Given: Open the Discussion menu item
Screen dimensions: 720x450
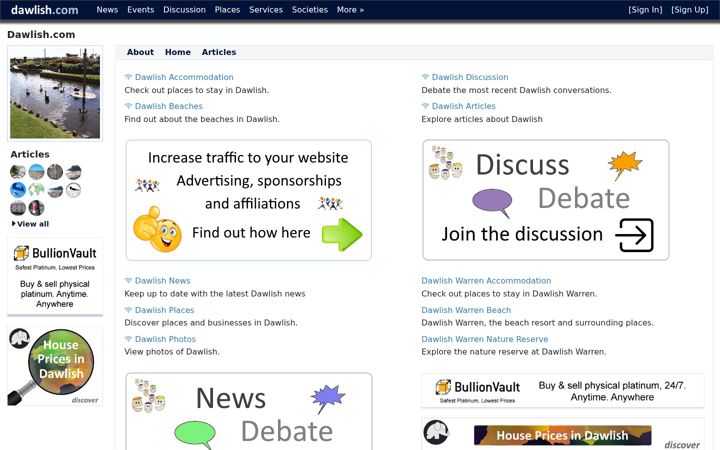Looking at the screenshot, I should (x=184, y=10).
